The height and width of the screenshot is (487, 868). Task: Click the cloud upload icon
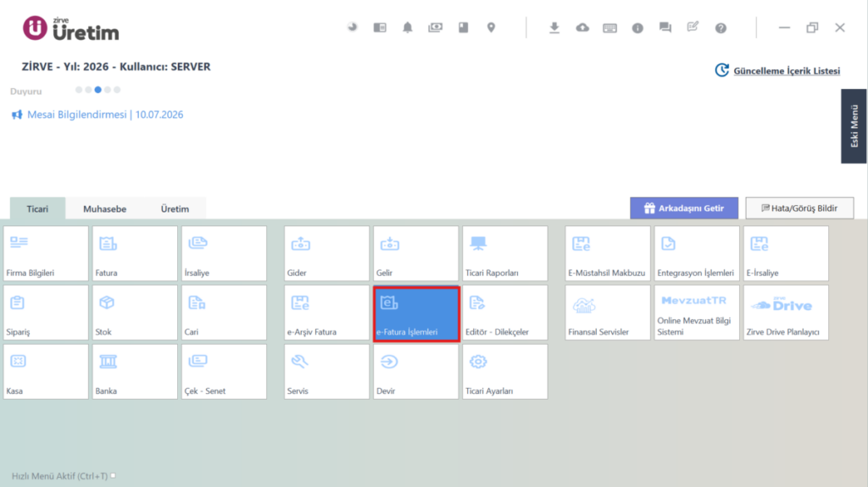pyautogui.click(x=582, y=28)
